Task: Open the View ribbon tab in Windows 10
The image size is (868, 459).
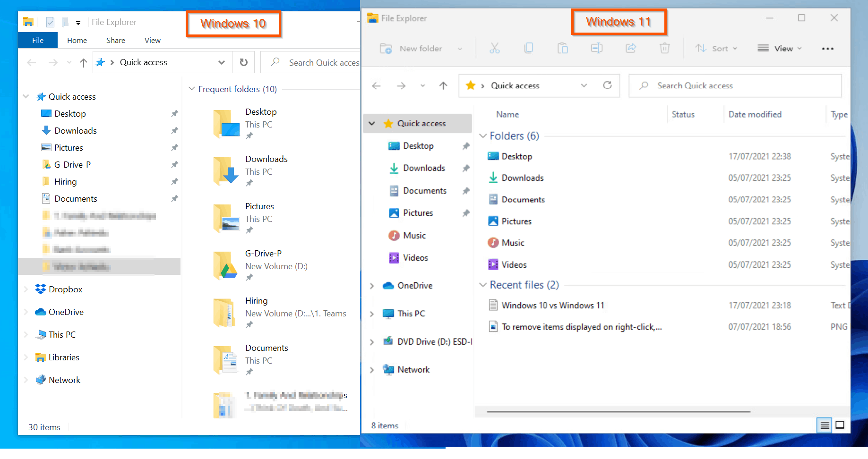Action: pos(153,40)
